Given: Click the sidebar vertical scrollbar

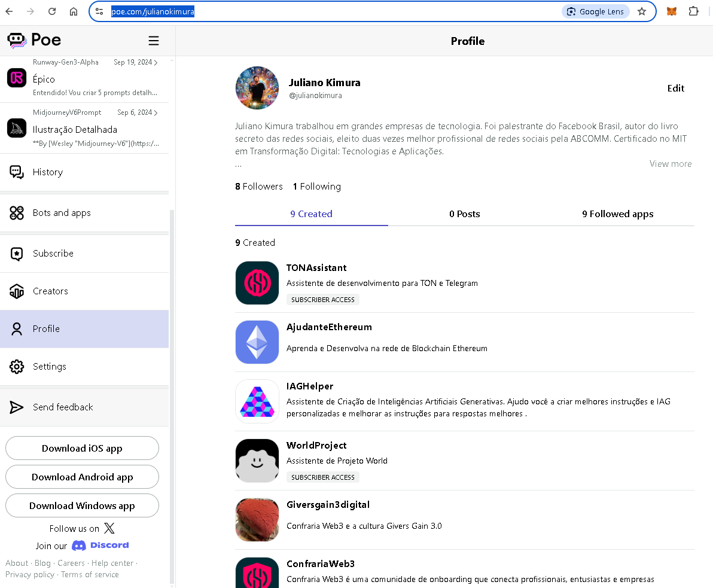Looking at the screenshot, I should click(172, 395).
